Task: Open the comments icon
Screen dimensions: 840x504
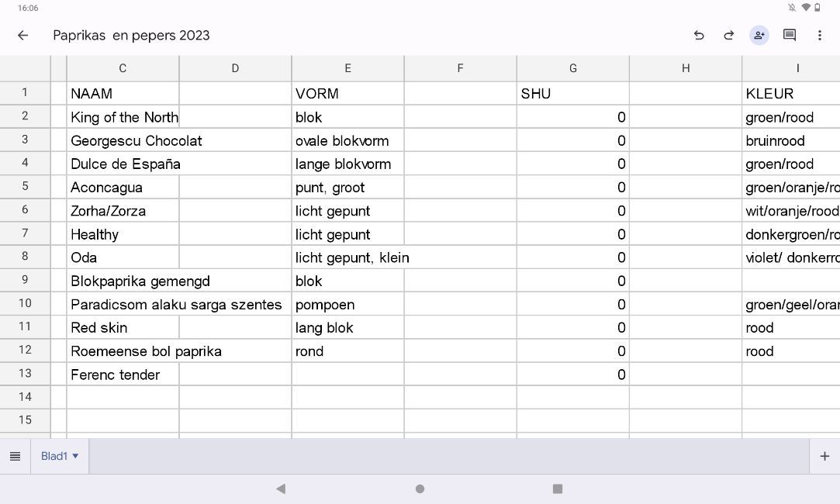Action: (790, 35)
